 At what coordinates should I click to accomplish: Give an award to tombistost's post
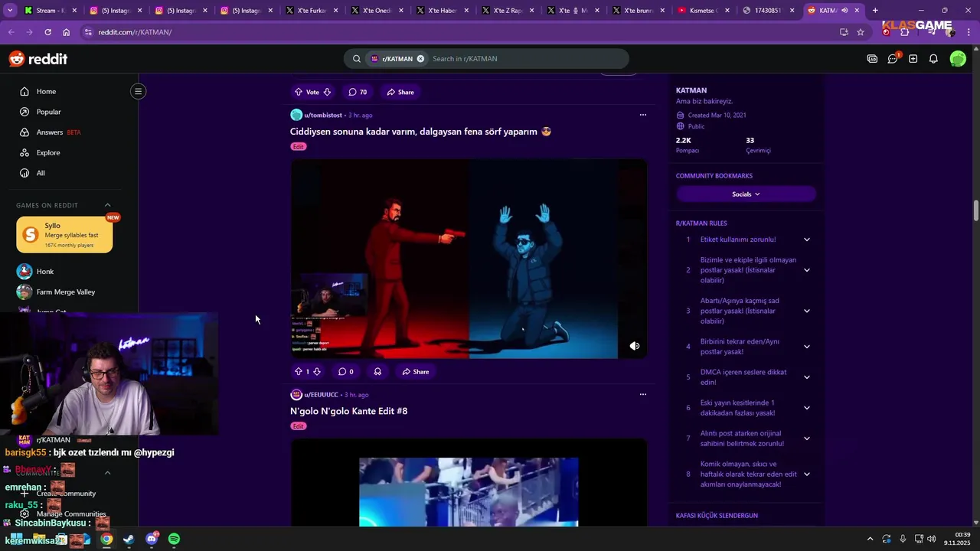[377, 371]
